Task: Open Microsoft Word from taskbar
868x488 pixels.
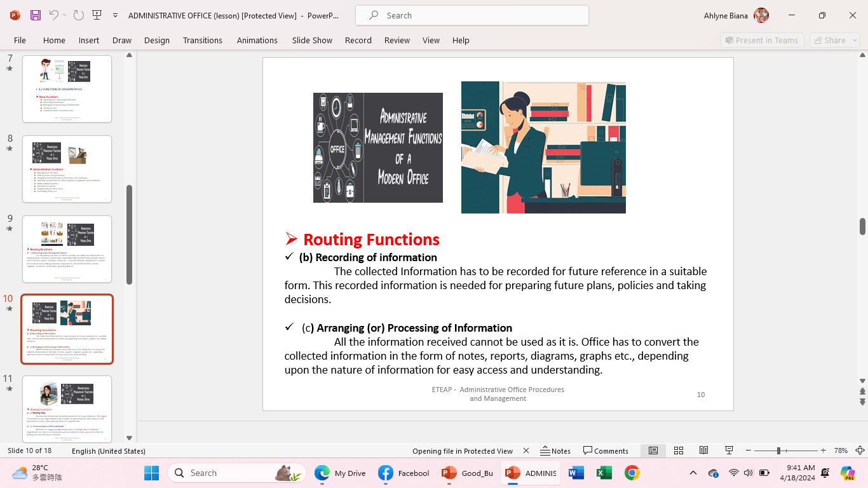Action: click(576, 473)
